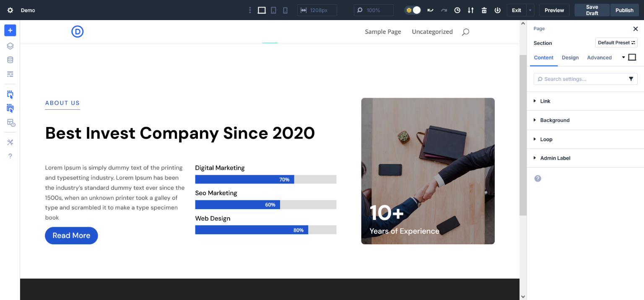The image size is (644, 300).
Task: Click the help icon in settings panel
Action: tap(538, 178)
